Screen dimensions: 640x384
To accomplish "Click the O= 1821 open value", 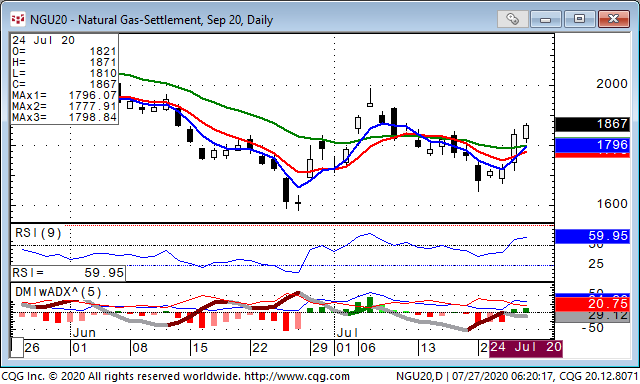I will [x=64, y=51].
